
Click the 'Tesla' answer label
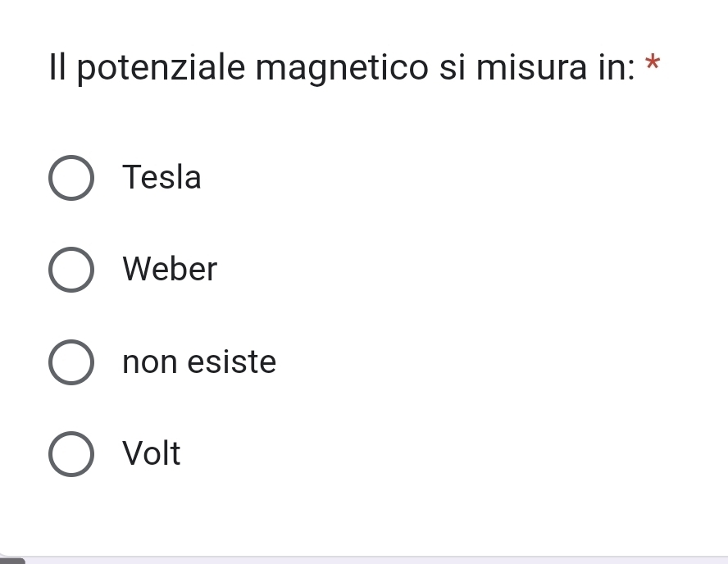pos(162,177)
